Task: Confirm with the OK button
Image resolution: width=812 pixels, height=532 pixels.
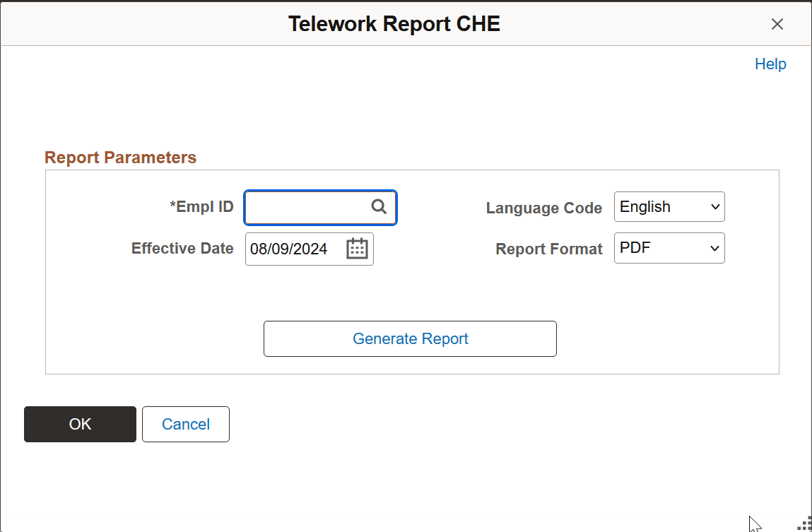Action: click(80, 424)
